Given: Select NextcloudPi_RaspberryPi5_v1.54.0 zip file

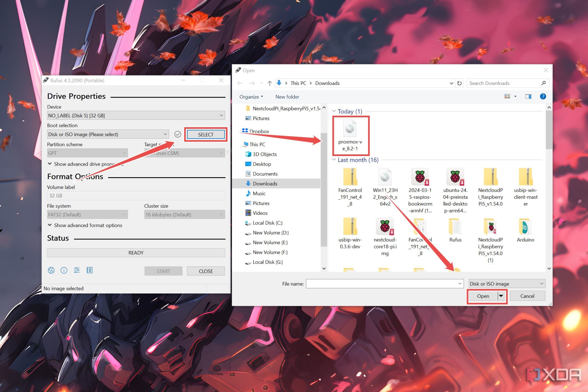Looking at the screenshot, I should [490, 187].
